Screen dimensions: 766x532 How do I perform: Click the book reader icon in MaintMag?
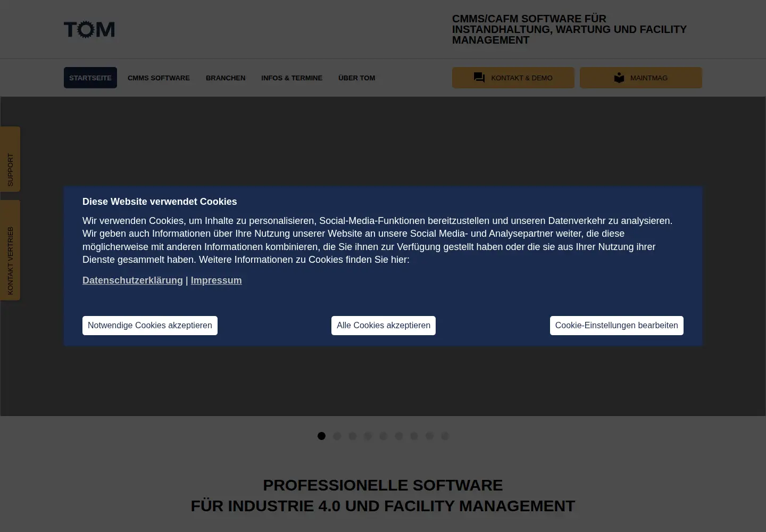619,78
